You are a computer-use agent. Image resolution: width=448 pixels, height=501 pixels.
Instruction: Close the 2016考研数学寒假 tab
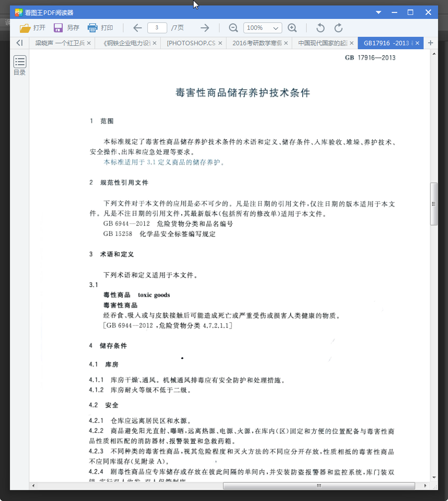coord(286,43)
